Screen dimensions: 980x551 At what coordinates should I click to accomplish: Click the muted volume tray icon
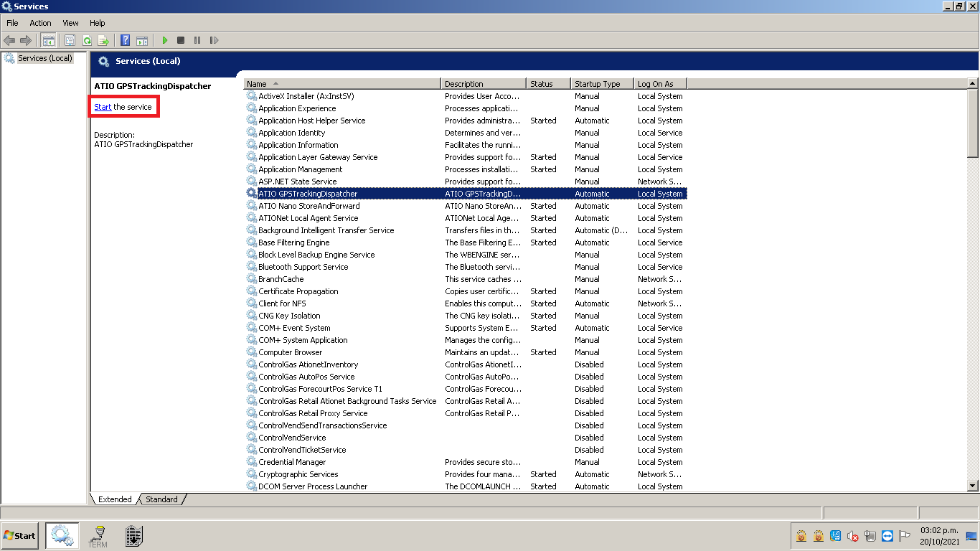pyautogui.click(x=853, y=536)
